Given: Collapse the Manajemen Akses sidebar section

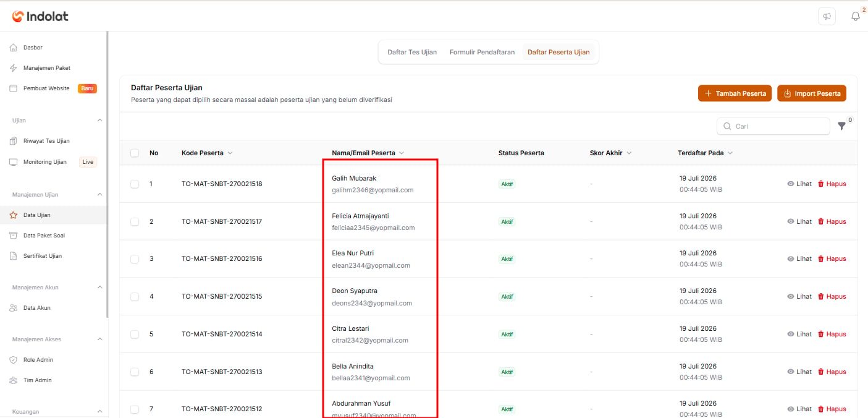Looking at the screenshot, I should tap(100, 339).
